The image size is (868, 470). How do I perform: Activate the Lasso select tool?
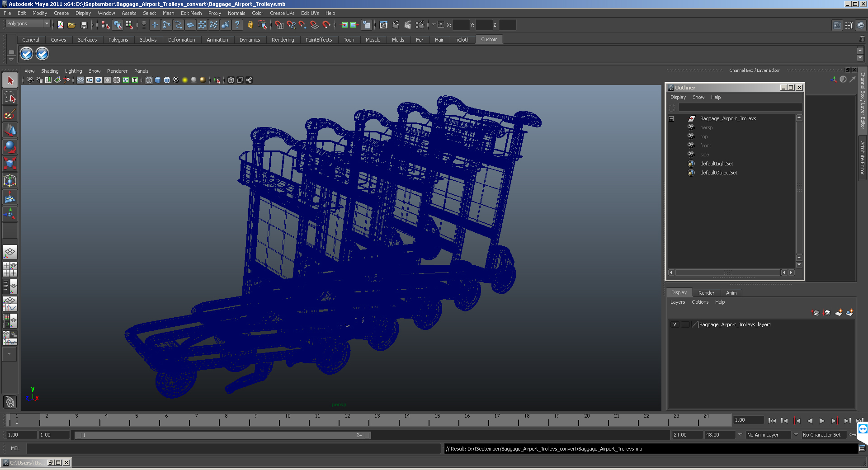(x=10, y=97)
